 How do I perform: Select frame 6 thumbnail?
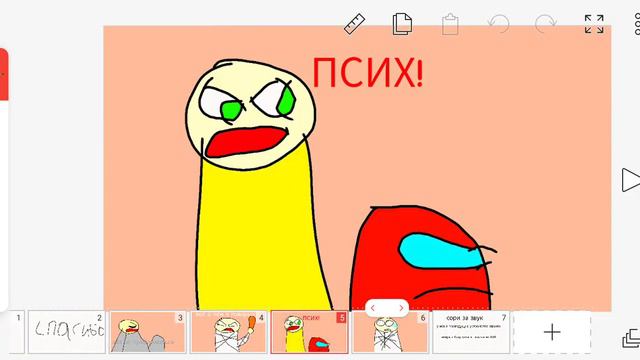click(390, 332)
